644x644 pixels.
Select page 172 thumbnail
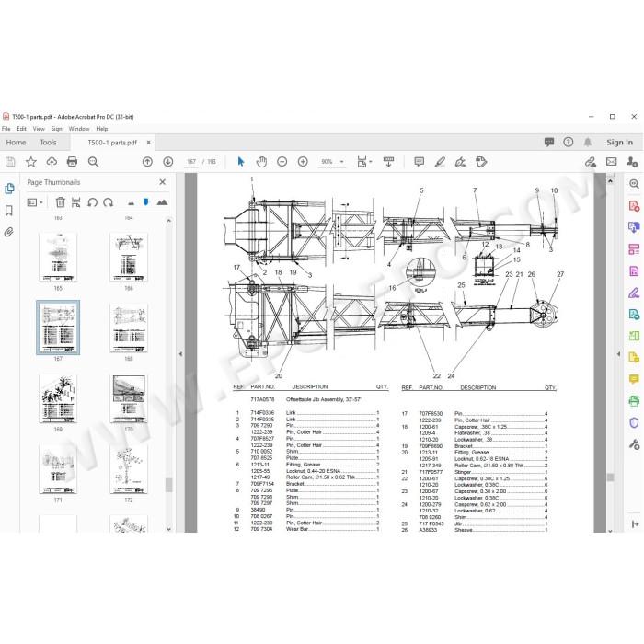tap(129, 469)
